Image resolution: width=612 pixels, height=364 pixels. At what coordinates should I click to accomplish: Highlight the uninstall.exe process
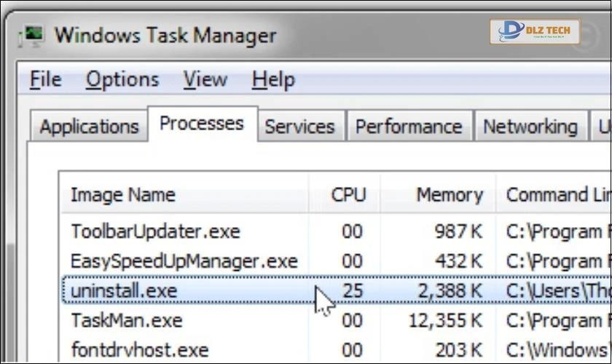[124, 290]
